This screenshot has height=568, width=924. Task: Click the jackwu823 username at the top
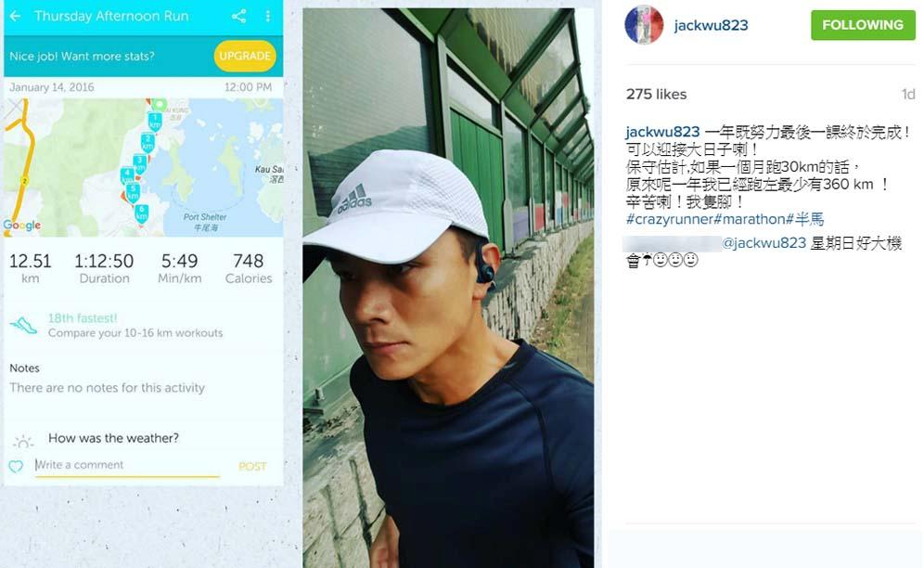[x=711, y=25]
